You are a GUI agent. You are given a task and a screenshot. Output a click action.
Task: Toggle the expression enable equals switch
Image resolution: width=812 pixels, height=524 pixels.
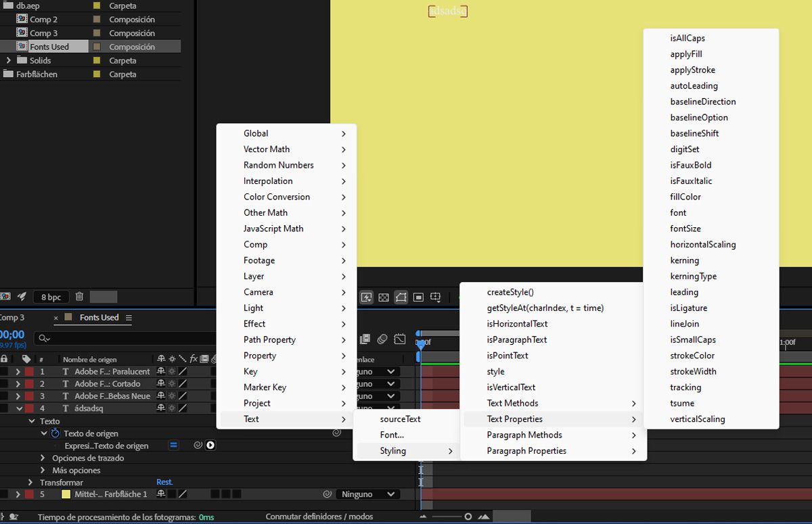coord(173,445)
